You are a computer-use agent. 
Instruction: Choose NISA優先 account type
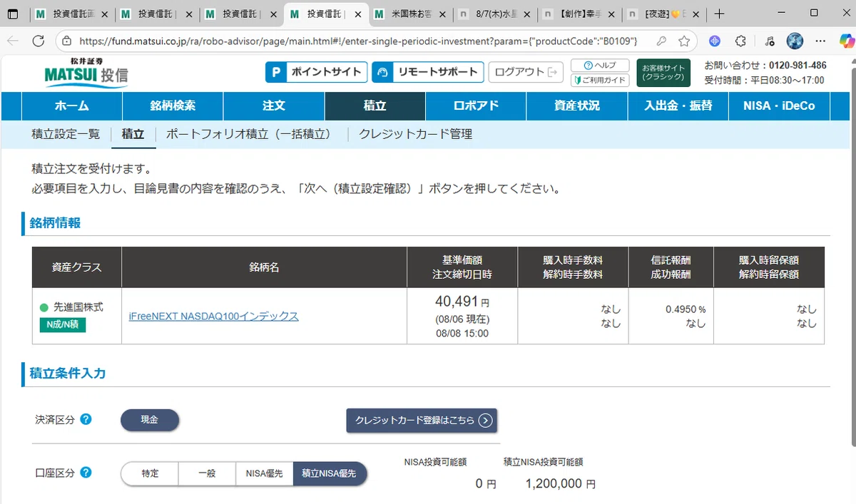[x=265, y=473]
